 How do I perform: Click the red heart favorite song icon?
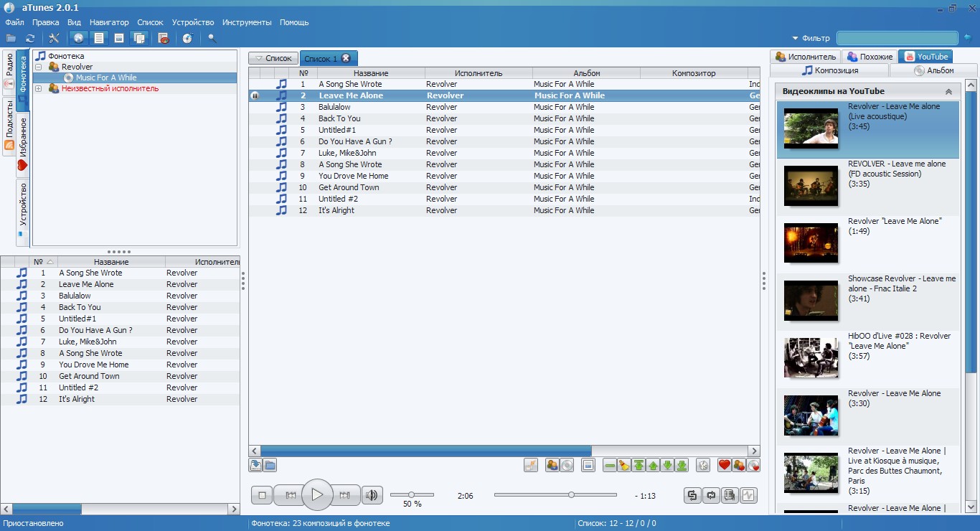[725, 465]
